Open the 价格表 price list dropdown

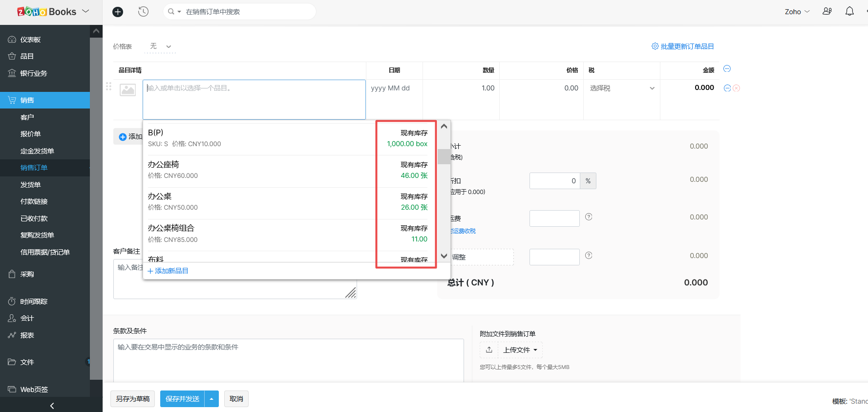pos(160,46)
